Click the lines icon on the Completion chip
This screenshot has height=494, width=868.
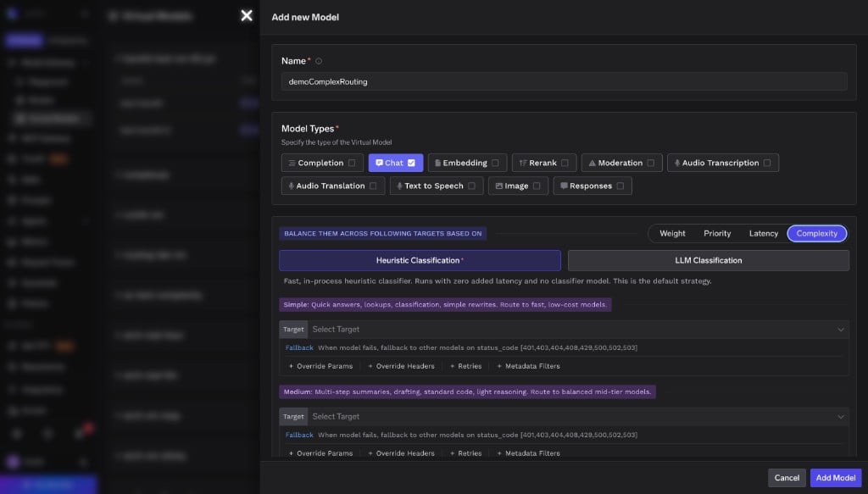coord(292,164)
